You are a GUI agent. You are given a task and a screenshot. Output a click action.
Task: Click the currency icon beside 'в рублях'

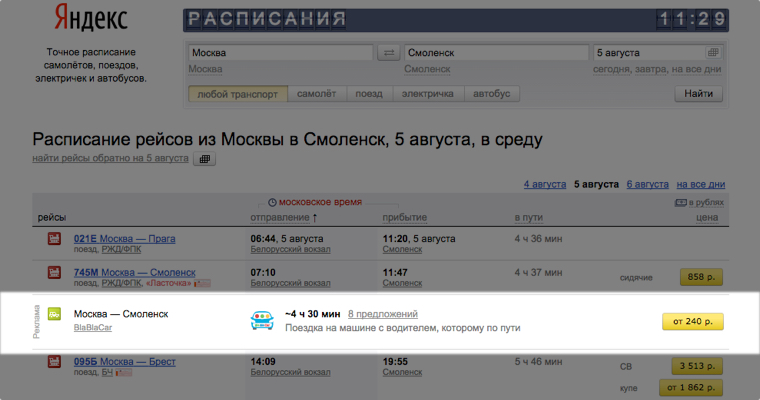point(680,202)
